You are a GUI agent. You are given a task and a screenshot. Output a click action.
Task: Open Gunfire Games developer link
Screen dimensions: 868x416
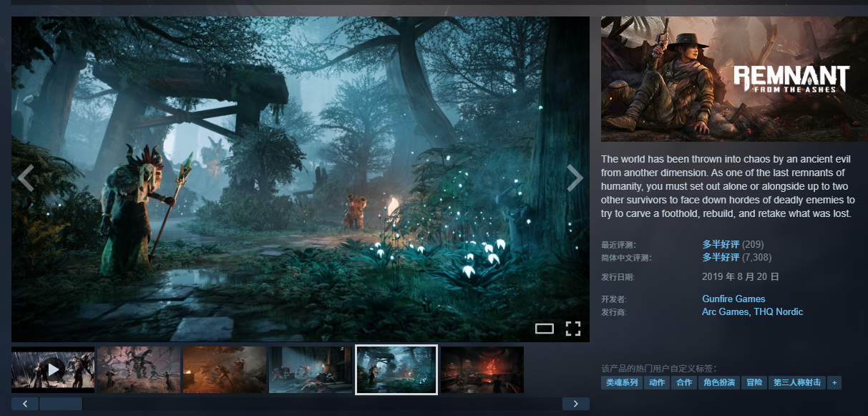[733, 299]
